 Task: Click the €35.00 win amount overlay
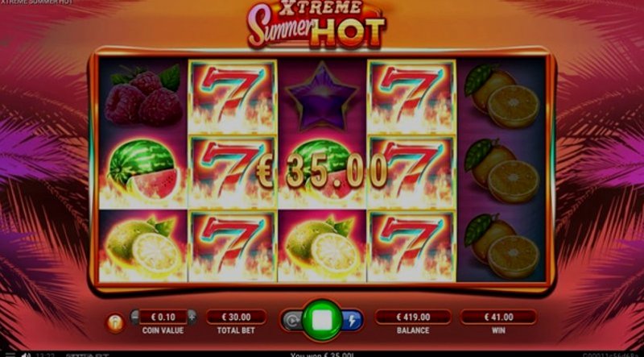click(321, 170)
